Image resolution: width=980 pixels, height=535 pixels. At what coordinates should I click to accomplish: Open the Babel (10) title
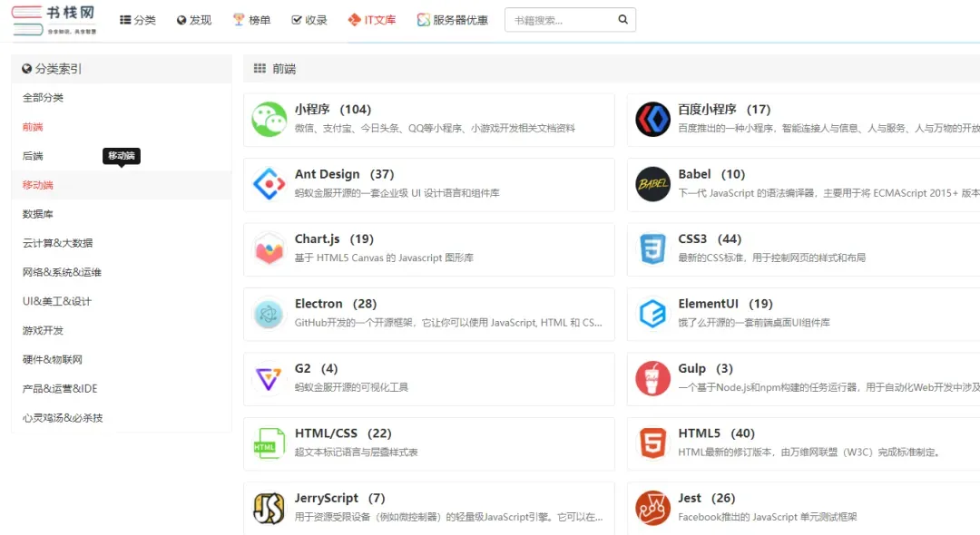(x=711, y=174)
